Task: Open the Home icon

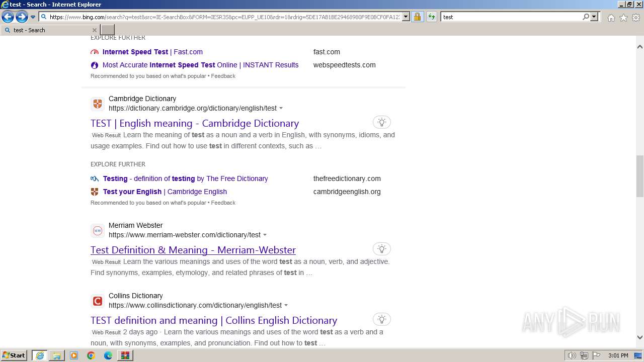Action: pyautogui.click(x=611, y=18)
